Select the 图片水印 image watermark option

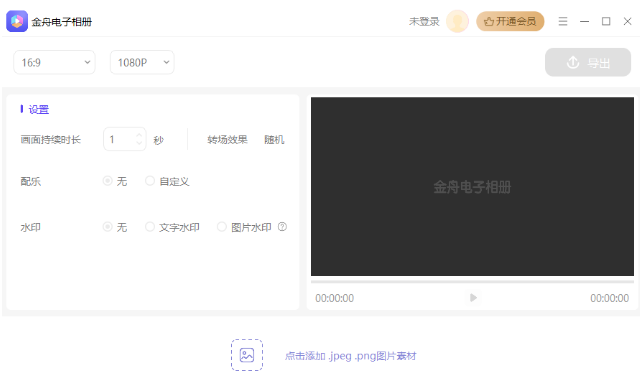244,227
